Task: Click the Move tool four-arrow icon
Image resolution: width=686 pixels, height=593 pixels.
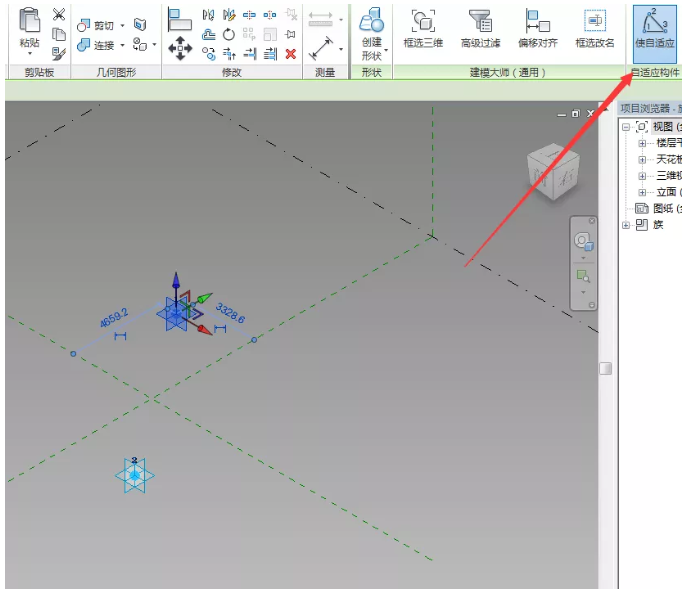Action: pyautogui.click(x=180, y=47)
